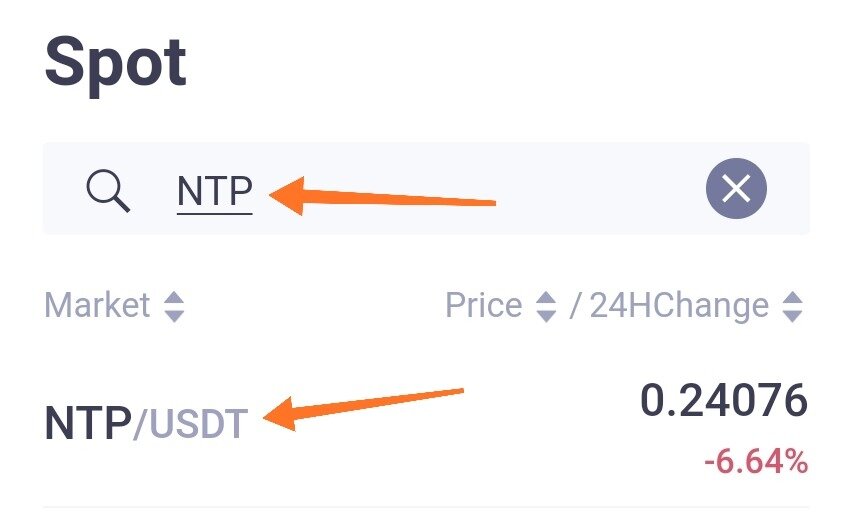Click the Price sort arrows icon

[x=546, y=307]
